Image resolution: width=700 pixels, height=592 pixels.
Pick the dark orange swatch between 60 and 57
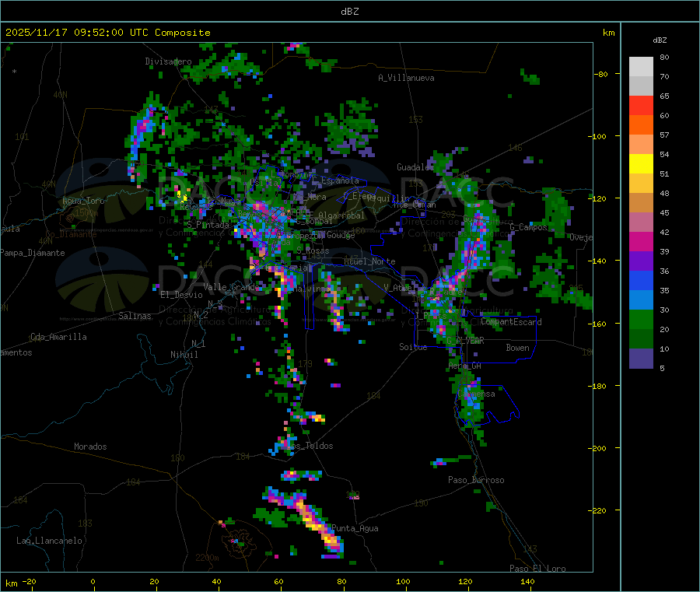[641, 125]
